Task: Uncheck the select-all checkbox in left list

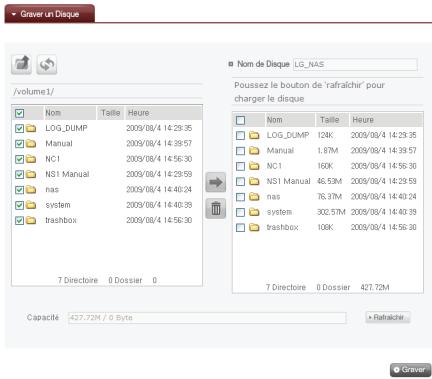Action: 19,113
